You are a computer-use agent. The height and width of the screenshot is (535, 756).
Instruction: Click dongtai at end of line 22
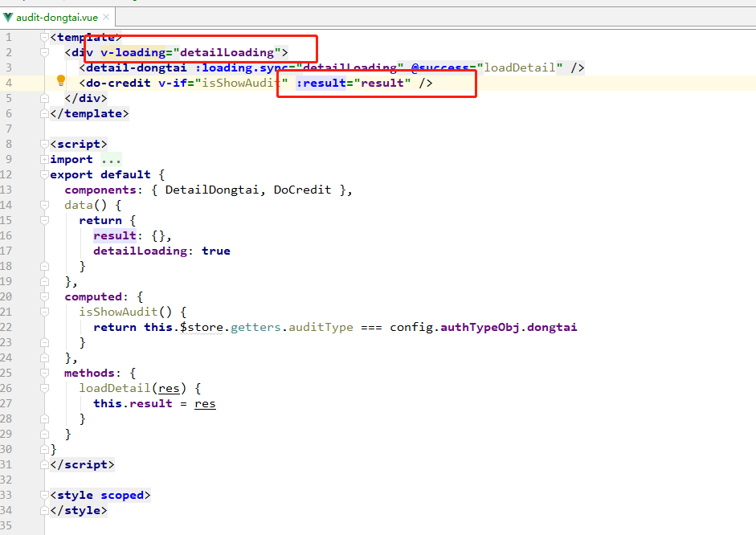point(552,327)
